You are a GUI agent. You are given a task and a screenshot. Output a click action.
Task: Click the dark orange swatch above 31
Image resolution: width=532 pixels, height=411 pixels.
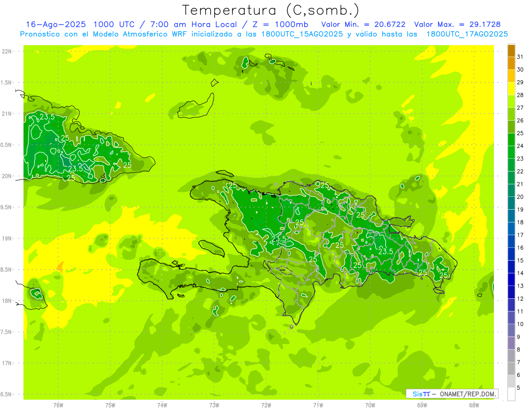(511, 51)
